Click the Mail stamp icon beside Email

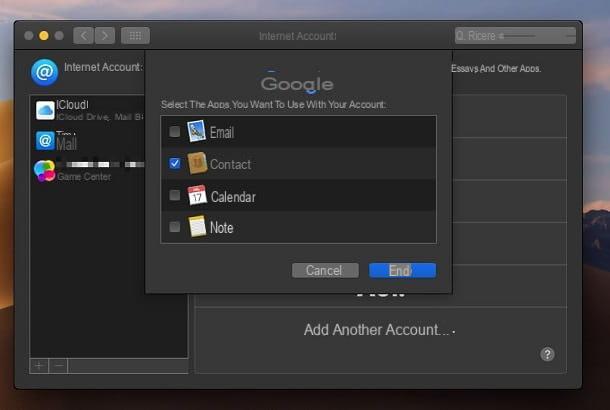pos(196,131)
